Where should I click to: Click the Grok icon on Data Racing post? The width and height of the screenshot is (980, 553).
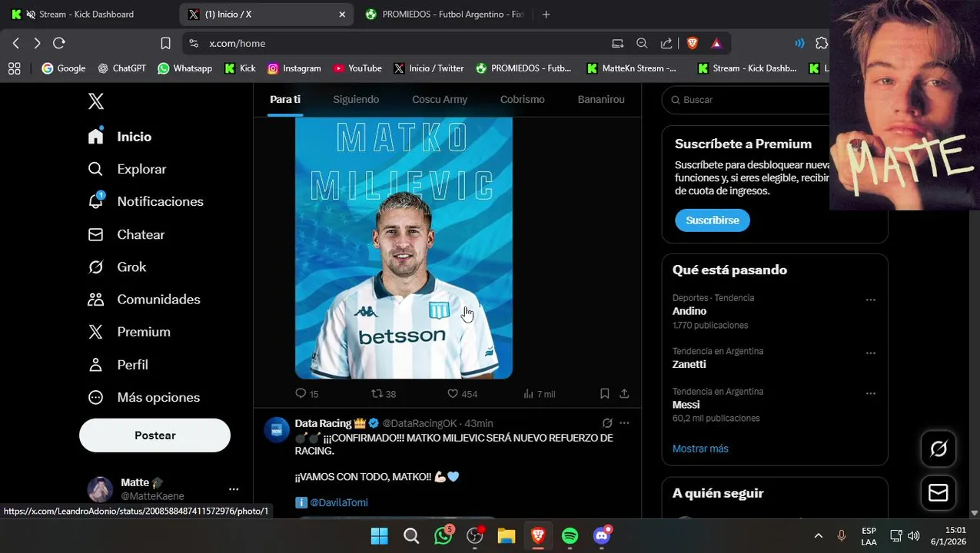coord(607,423)
